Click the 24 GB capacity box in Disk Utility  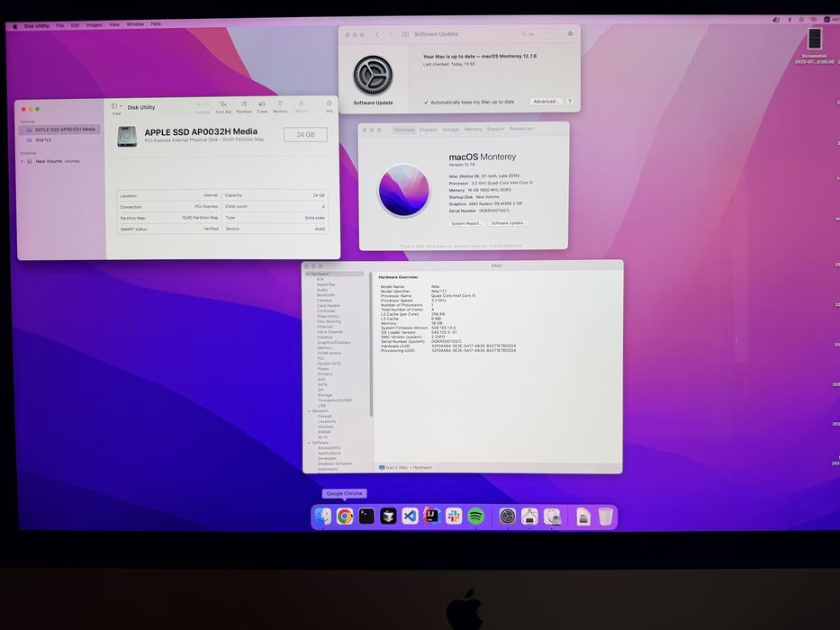pyautogui.click(x=305, y=134)
